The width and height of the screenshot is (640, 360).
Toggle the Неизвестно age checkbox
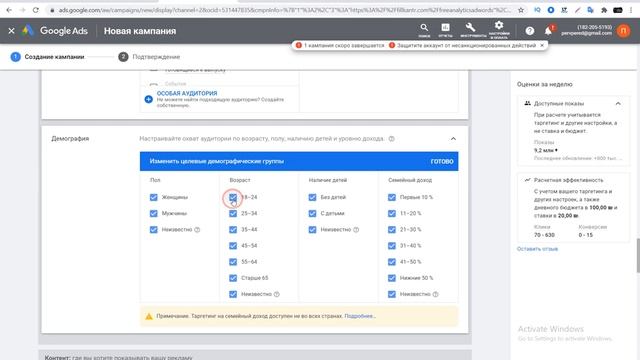tap(233, 294)
